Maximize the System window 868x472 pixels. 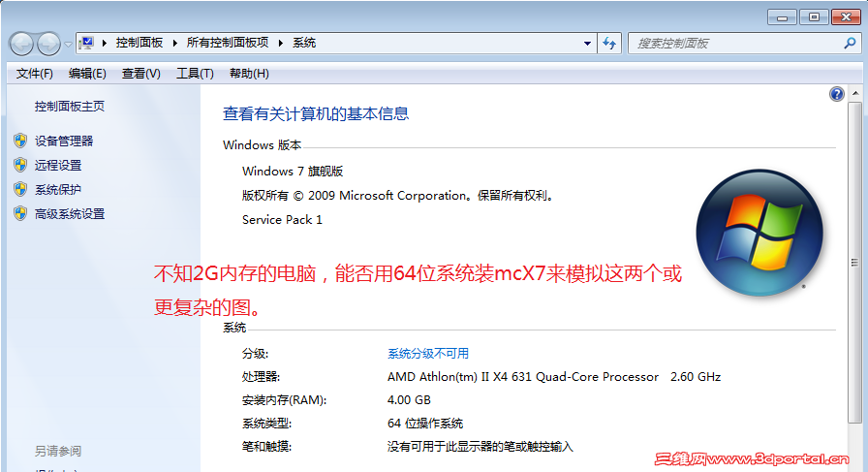814,17
